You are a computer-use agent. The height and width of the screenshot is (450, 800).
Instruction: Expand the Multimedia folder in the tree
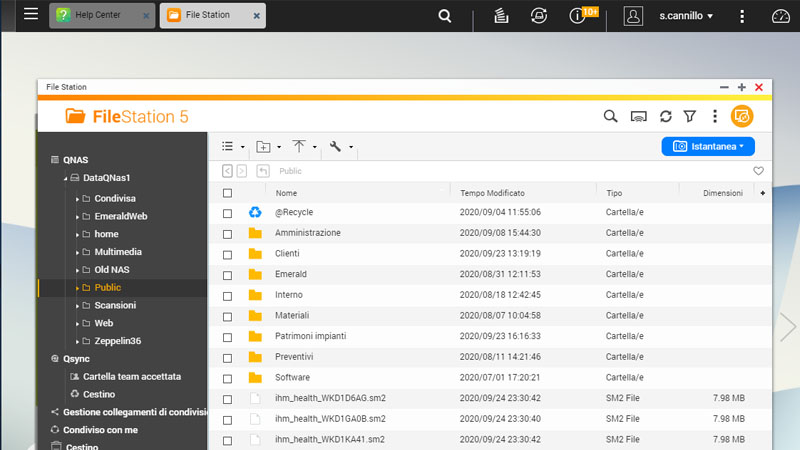(77, 252)
